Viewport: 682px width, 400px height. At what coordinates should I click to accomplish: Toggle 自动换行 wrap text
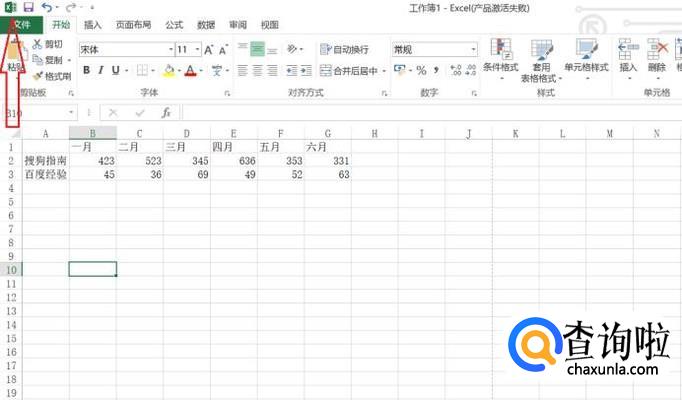click(x=344, y=49)
